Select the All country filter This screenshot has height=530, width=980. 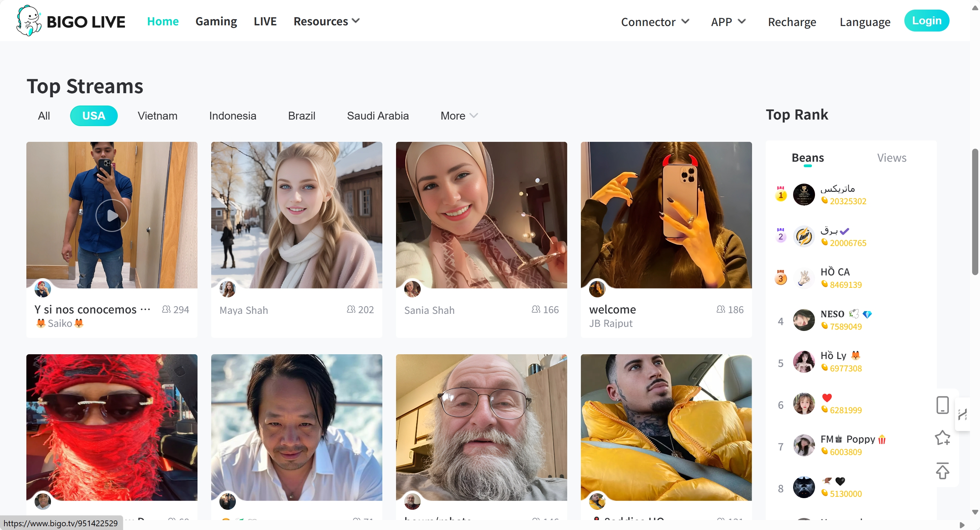click(44, 116)
